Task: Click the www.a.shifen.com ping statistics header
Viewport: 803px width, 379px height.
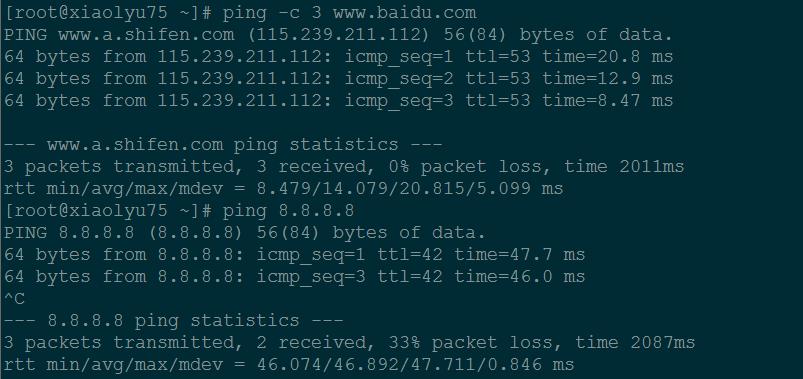Action: coord(223,145)
